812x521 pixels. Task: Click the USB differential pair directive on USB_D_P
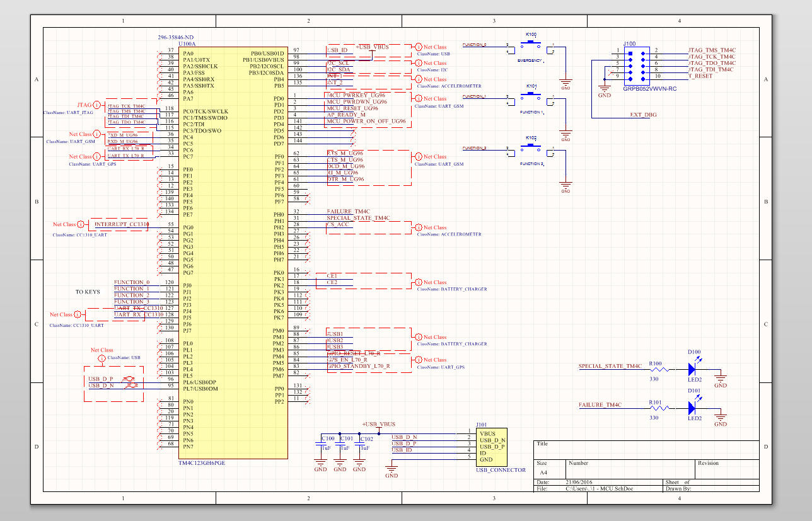coord(130,379)
